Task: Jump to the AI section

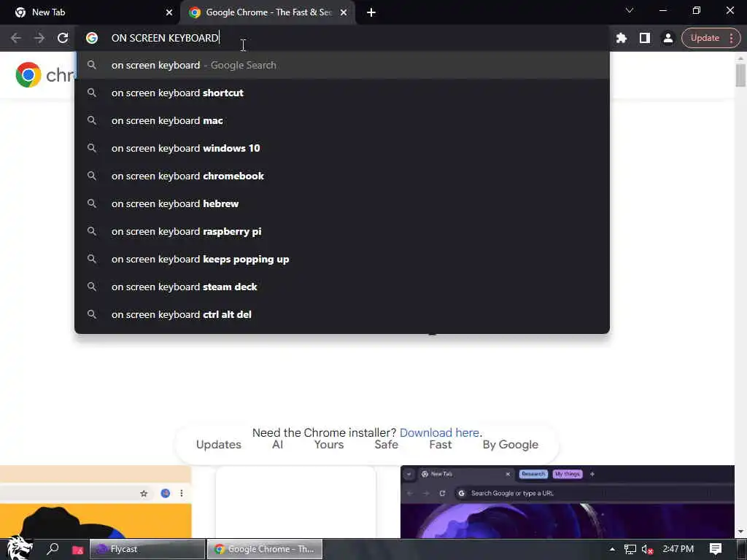Action: point(277,445)
